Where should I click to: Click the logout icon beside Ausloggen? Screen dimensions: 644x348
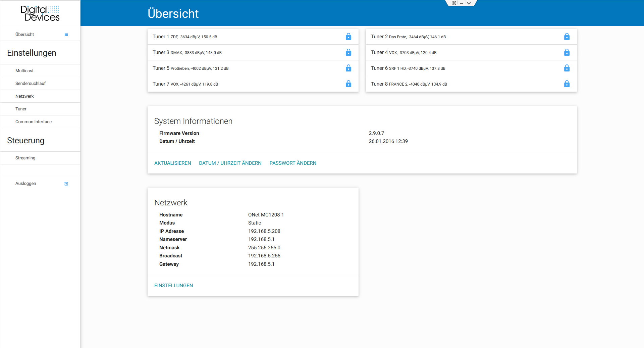66,184
